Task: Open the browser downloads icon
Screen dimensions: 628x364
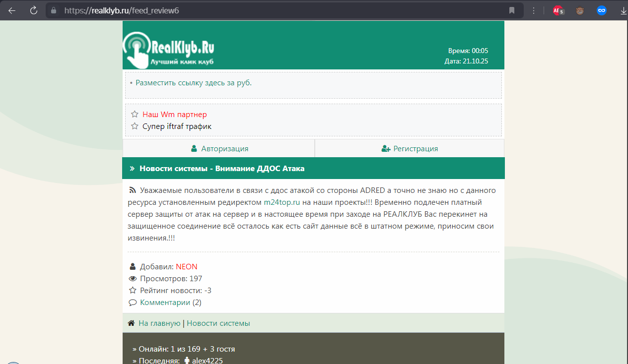Action: (624, 10)
